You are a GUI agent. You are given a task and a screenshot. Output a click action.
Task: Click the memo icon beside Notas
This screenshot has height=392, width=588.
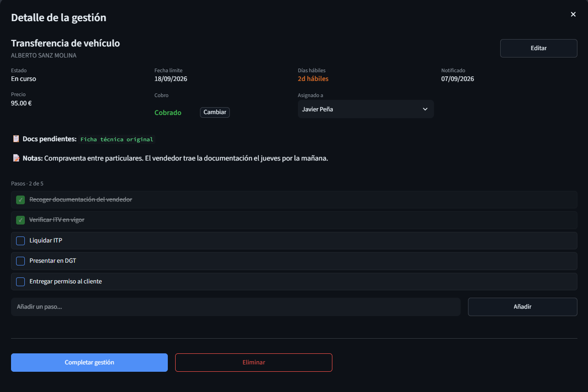coord(16,158)
